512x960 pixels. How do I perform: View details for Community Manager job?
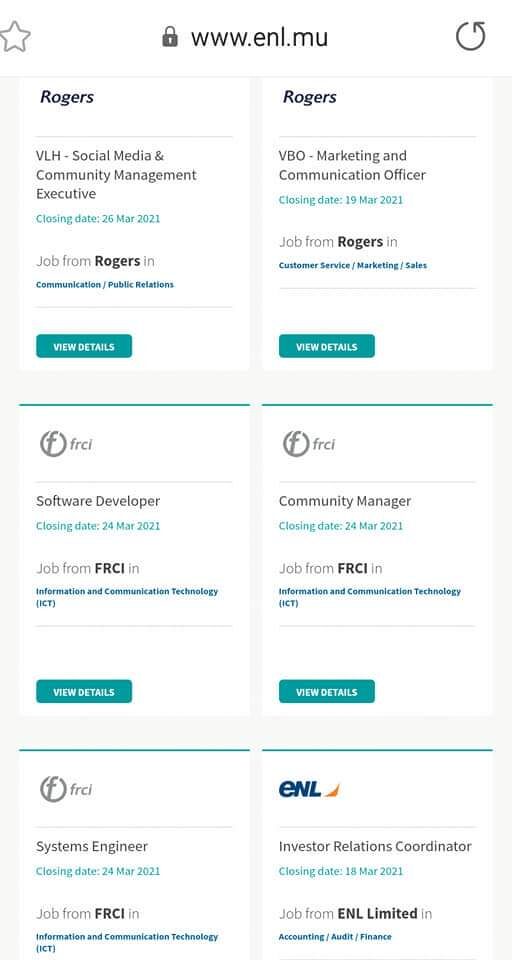point(326,691)
